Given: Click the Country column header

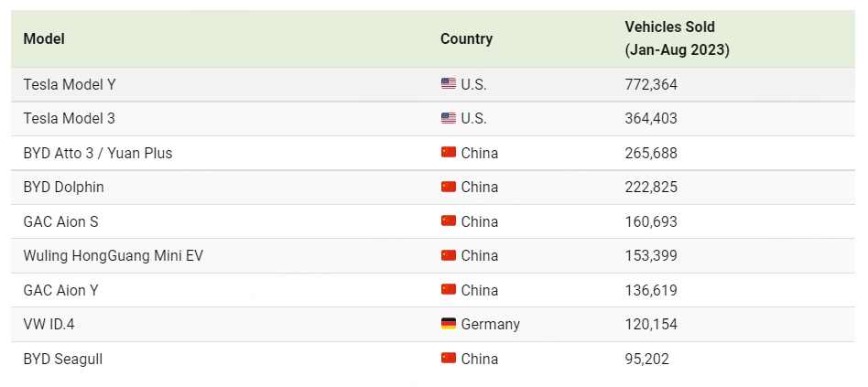Looking at the screenshot, I should coord(467,38).
